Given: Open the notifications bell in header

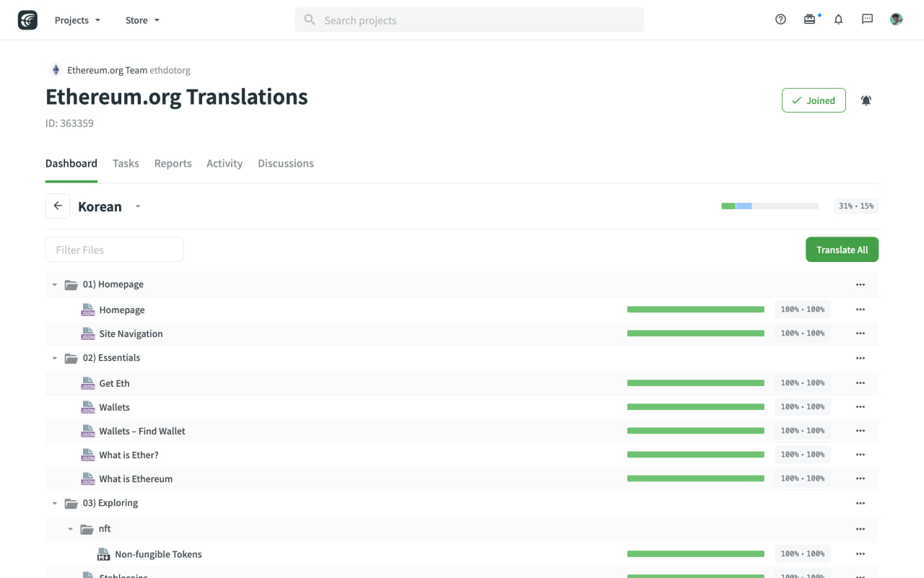Looking at the screenshot, I should (x=838, y=19).
